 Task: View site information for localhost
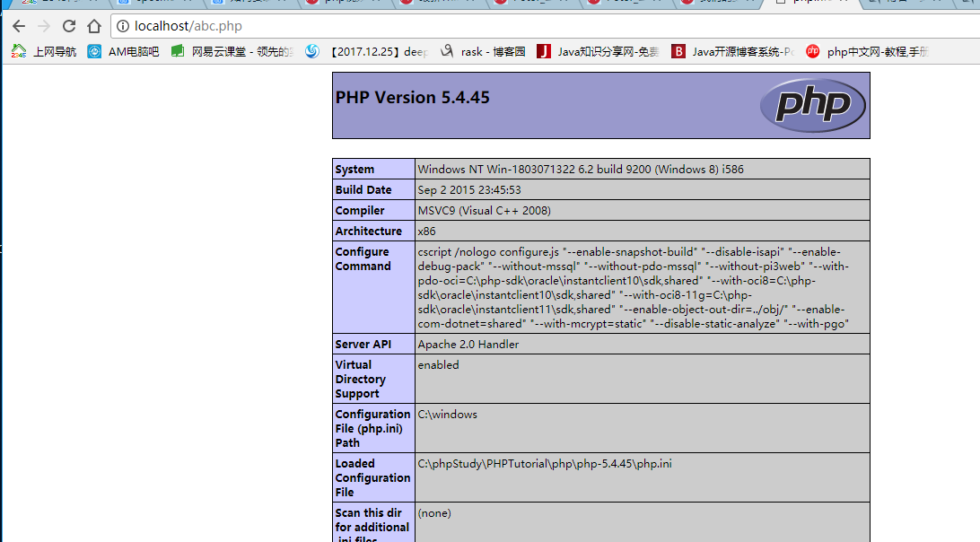pos(123,26)
